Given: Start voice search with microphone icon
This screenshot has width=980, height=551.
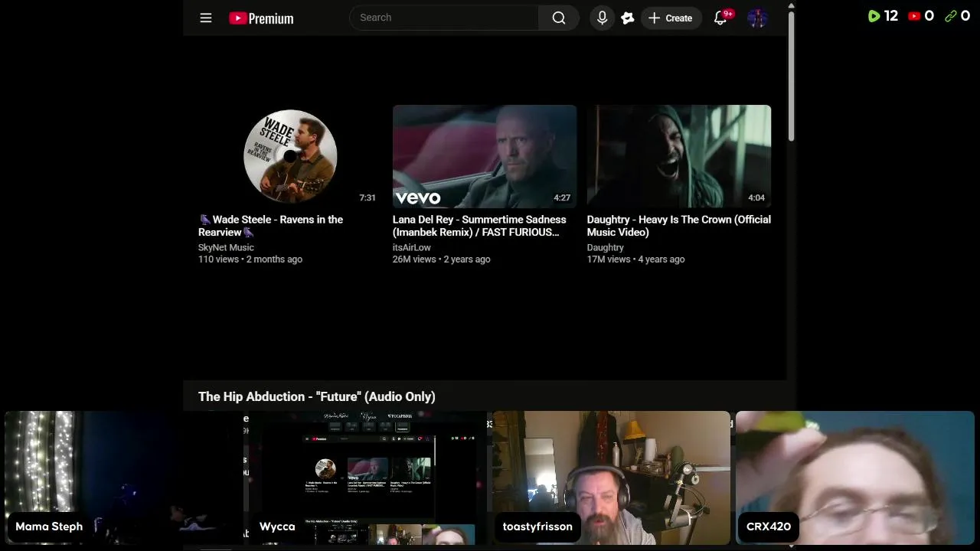Looking at the screenshot, I should (x=603, y=18).
